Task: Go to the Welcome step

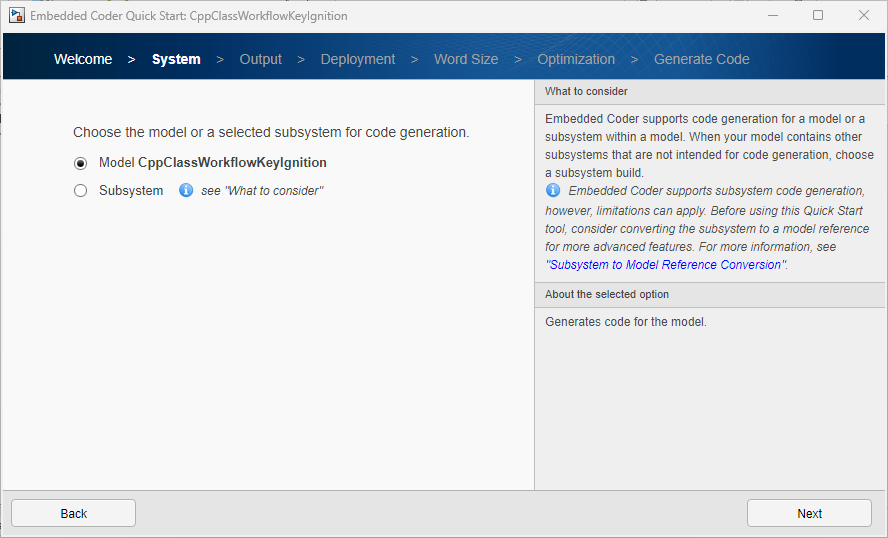Action: click(x=83, y=59)
